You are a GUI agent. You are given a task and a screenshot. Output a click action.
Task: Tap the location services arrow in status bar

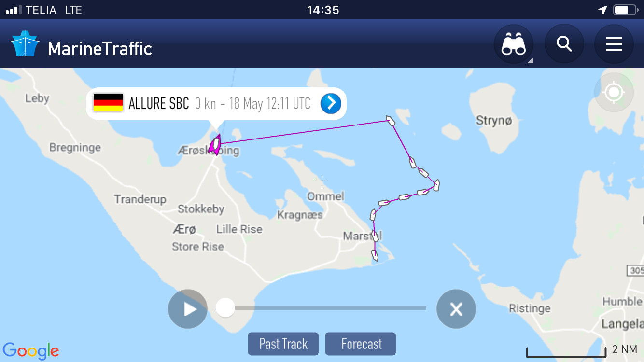[x=602, y=10]
